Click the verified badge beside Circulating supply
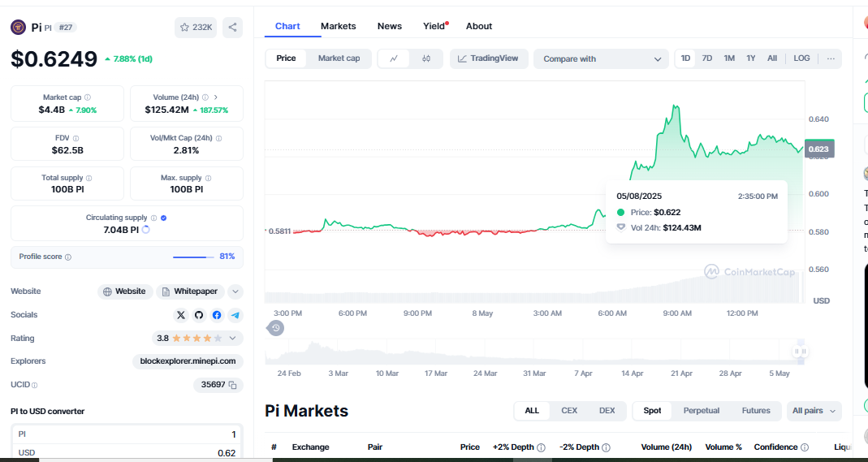 coord(163,218)
